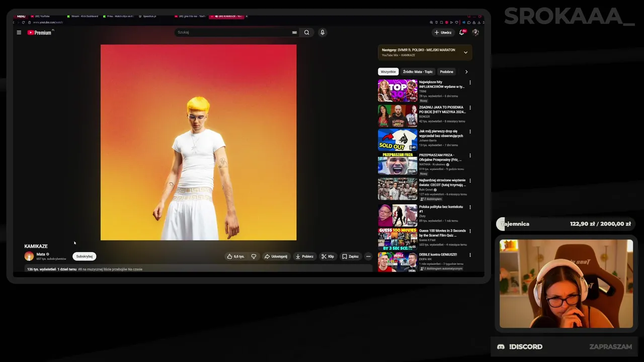Open the account avatar menu
The height and width of the screenshot is (362, 644).
click(x=475, y=32)
